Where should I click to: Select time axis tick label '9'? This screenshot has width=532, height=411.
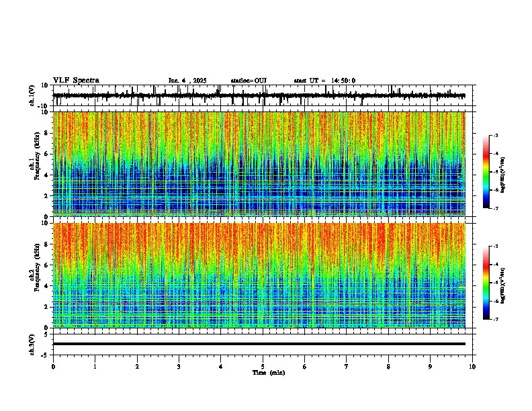(430, 367)
